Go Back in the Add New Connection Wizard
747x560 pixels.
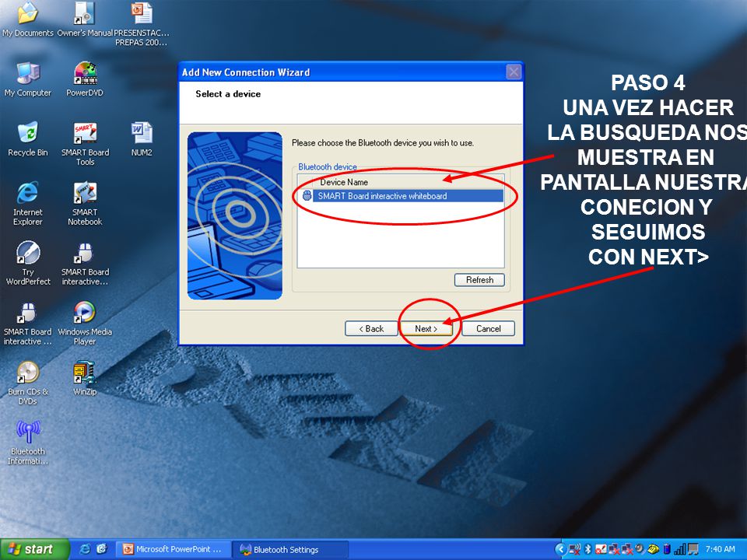(371, 328)
